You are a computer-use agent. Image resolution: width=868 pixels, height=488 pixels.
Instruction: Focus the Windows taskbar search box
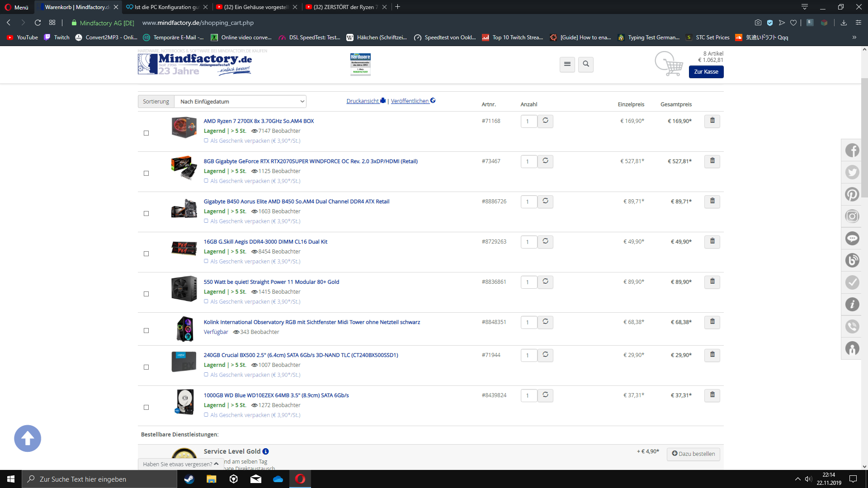tap(99, 479)
